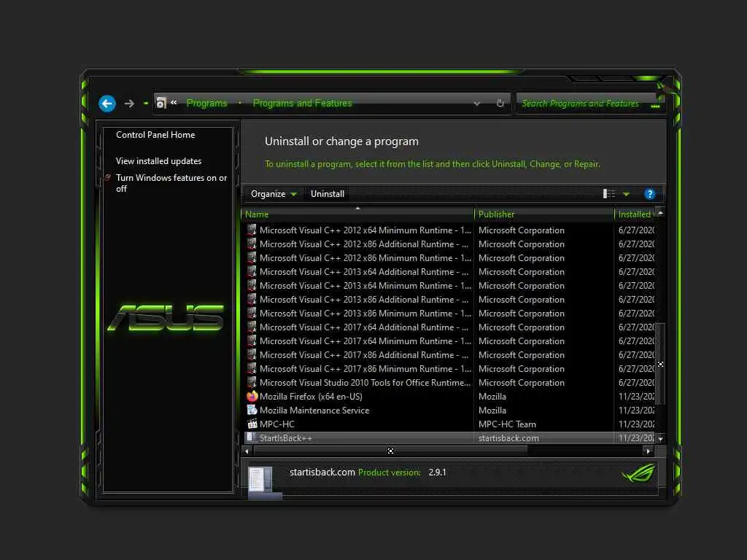Select Visual C++ 2017 x64 Additional Runtime icon

pos(252,327)
